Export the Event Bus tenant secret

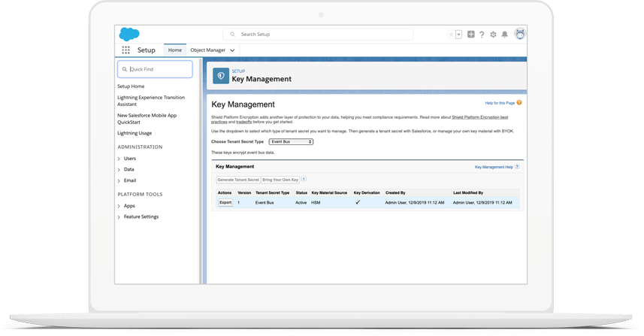click(x=225, y=202)
